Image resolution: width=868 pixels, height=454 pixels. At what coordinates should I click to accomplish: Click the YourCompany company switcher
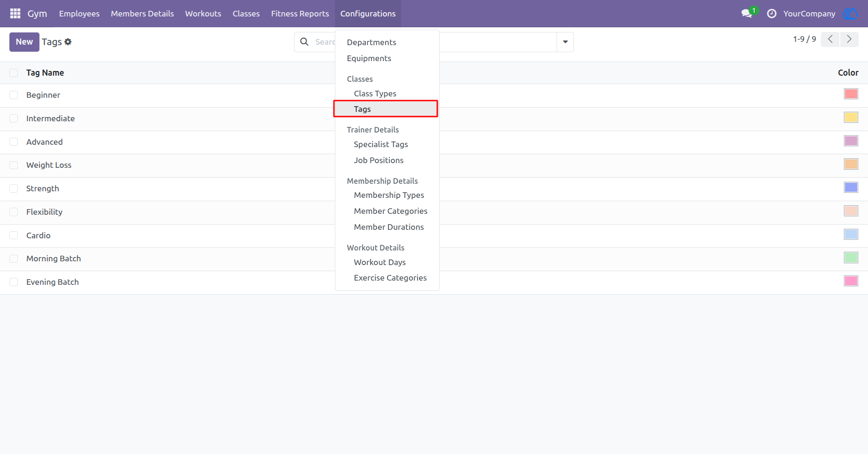coord(809,14)
